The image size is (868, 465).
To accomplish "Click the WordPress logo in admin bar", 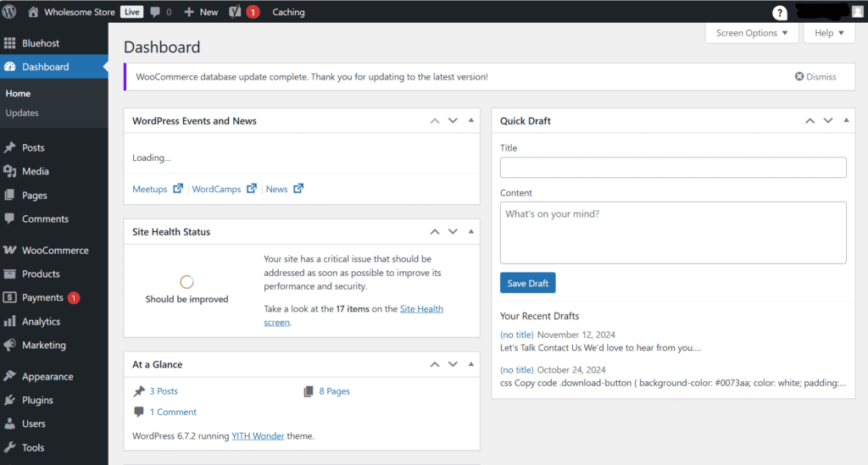I will pyautogui.click(x=8, y=12).
